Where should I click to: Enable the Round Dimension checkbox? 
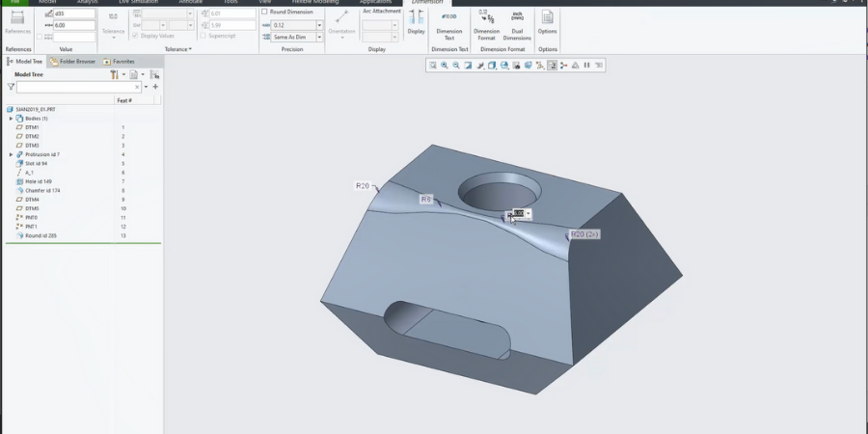tap(265, 12)
